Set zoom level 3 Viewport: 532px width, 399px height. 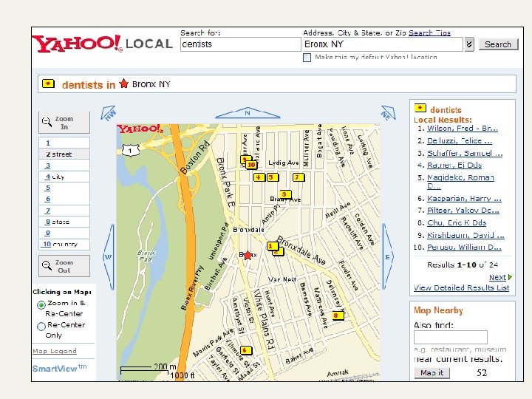[x=64, y=166]
